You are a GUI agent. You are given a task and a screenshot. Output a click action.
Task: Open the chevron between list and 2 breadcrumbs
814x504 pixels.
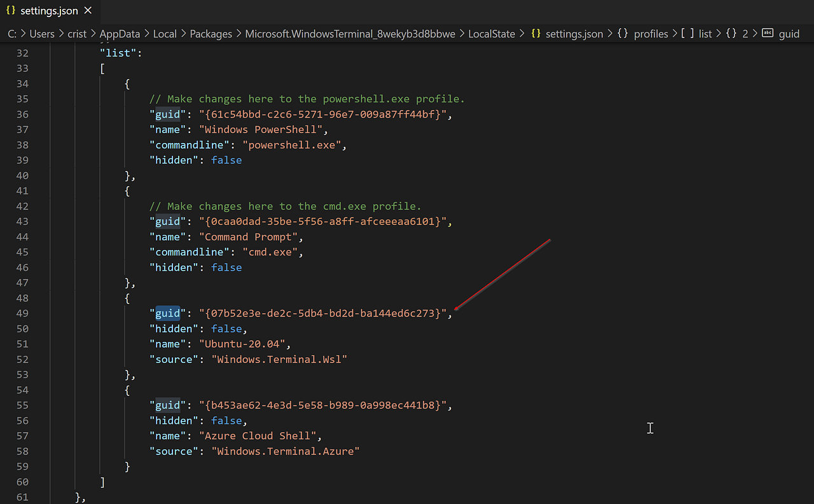pyautogui.click(x=719, y=33)
